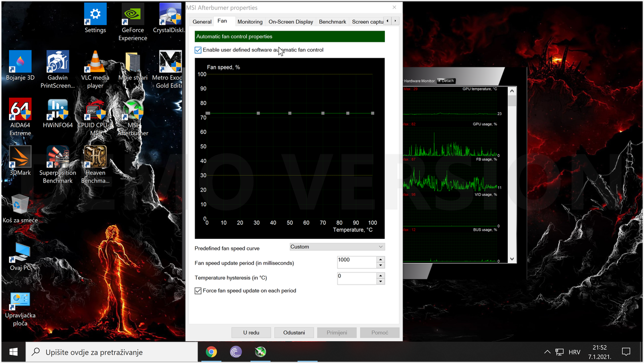Open the HRV language indicator
Viewport: 644px width, 363px height.
click(x=575, y=352)
